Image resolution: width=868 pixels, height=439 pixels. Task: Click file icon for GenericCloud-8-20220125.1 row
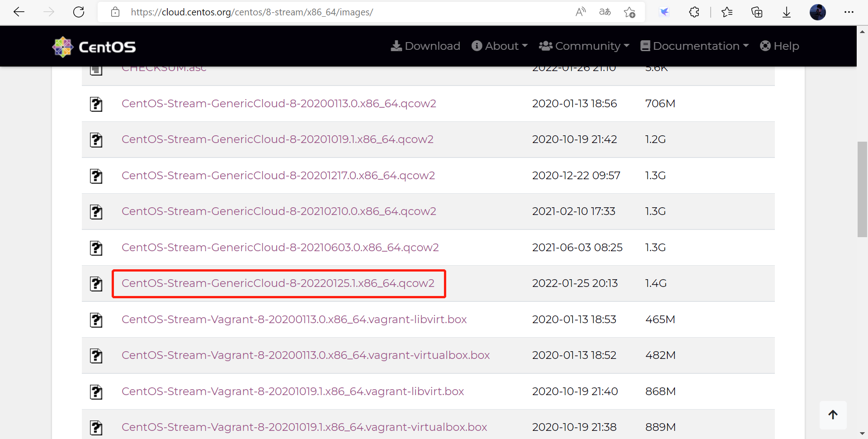[96, 284]
